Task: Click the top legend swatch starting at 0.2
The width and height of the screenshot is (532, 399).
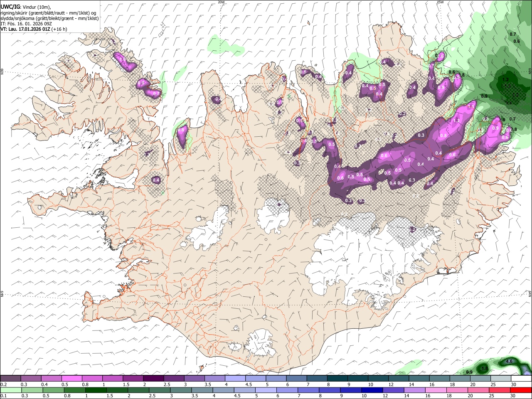Action: pos(10,378)
